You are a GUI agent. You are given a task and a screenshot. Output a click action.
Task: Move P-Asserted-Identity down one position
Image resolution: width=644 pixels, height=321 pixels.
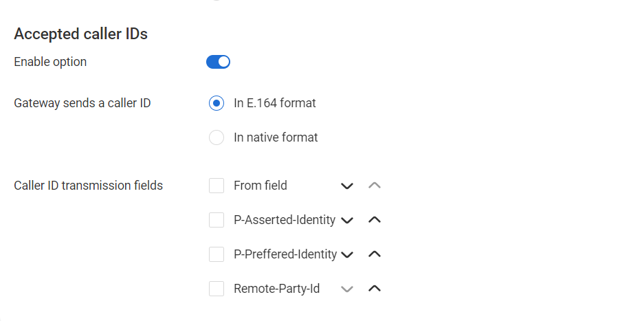(x=347, y=220)
